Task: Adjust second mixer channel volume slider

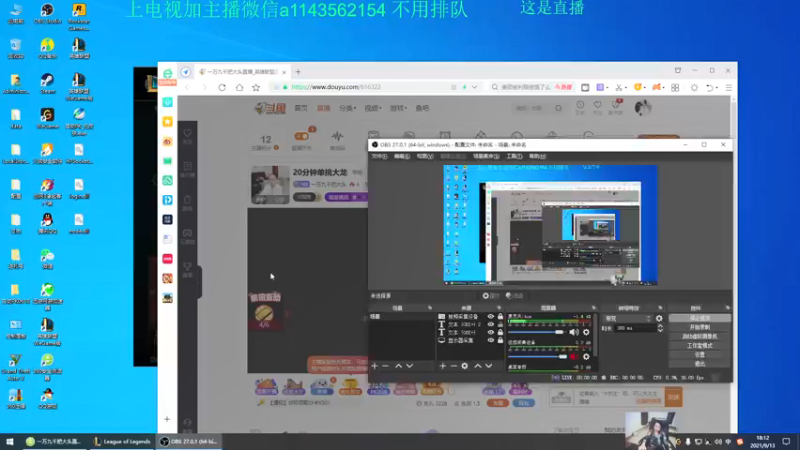Action: 537,357
